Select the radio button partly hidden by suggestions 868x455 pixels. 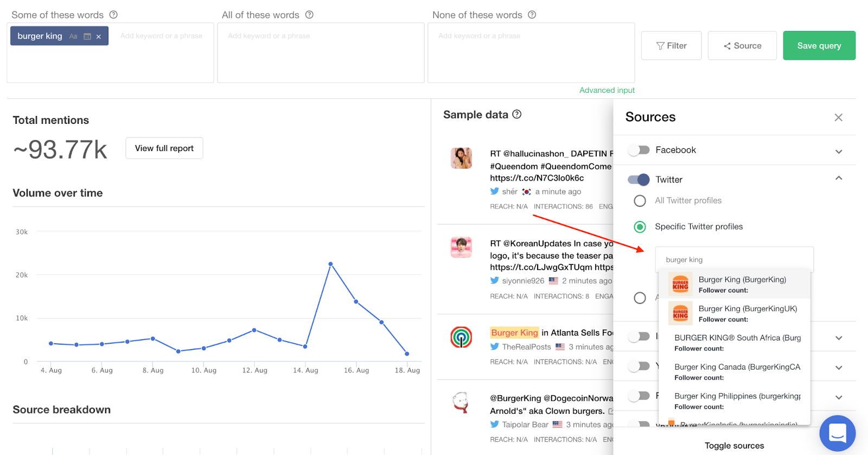pyautogui.click(x=640, y=298)
